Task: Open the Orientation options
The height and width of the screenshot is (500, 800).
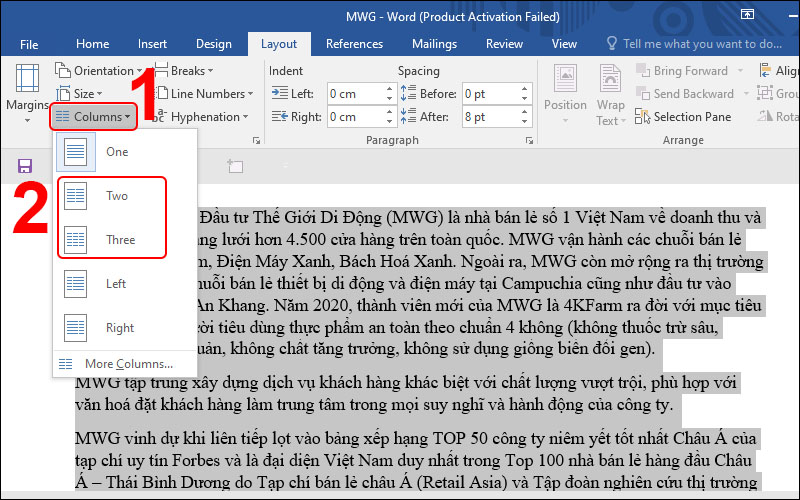Action: [98, 70]
